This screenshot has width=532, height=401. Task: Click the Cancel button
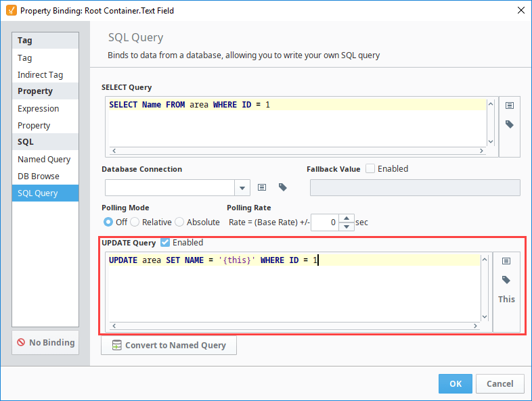pyautogui.click(x=500, y=383)
